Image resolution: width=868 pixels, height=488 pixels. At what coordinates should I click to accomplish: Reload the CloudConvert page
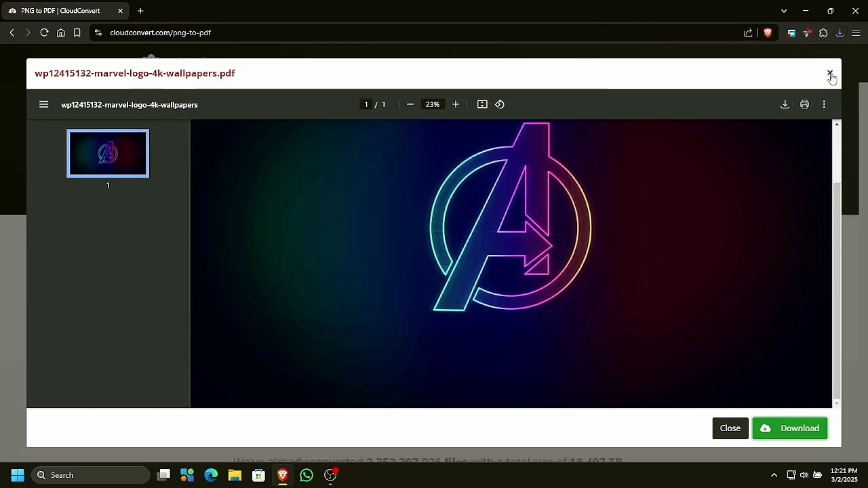[44, 33]
